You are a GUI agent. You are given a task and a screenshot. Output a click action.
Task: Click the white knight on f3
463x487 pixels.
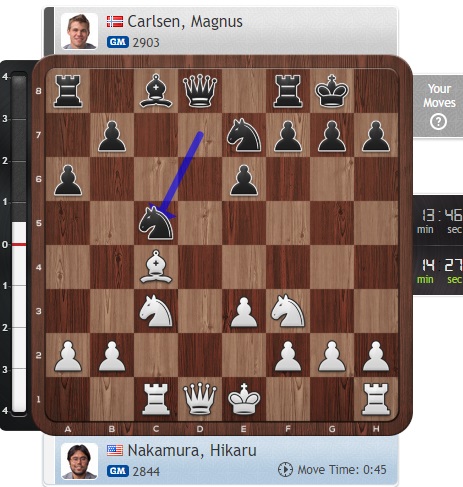pyautogui.click(x=288, y=311)
